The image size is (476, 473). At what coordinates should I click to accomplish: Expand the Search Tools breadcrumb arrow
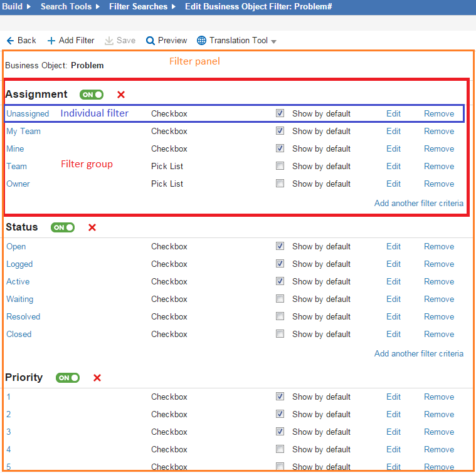97,6
